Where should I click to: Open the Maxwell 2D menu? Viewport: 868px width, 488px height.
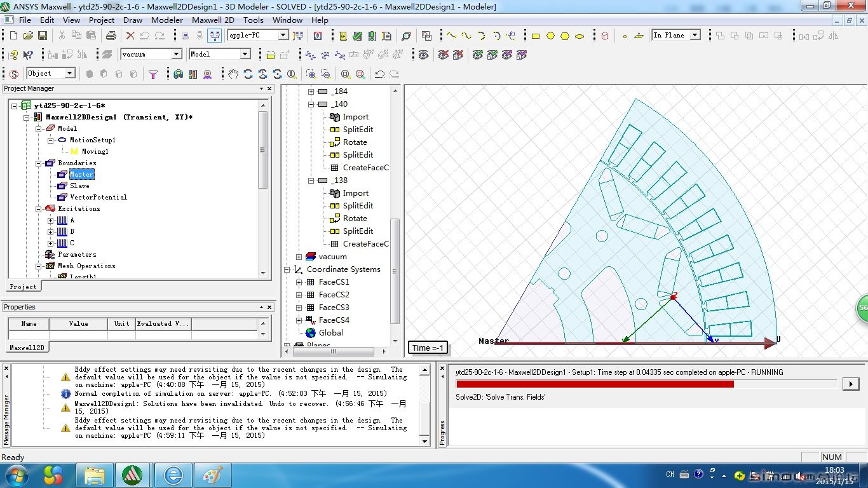click(213, 20)
